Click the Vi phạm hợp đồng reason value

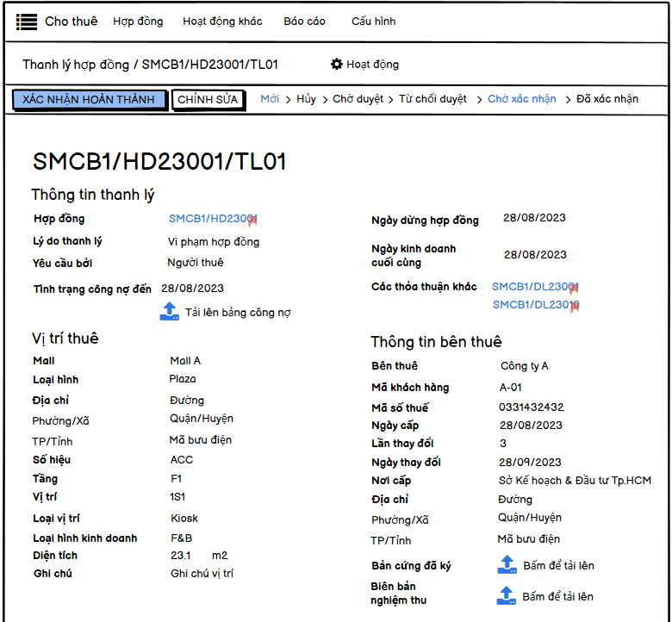point(214,242)
